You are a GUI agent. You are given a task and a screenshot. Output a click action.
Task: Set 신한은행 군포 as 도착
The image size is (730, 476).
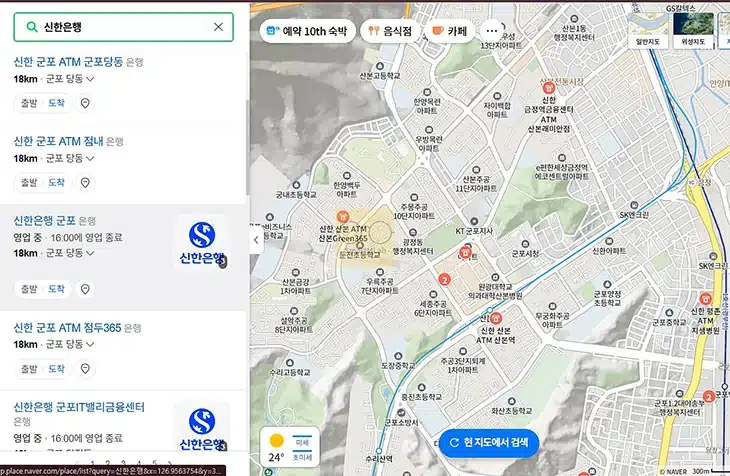56,289
